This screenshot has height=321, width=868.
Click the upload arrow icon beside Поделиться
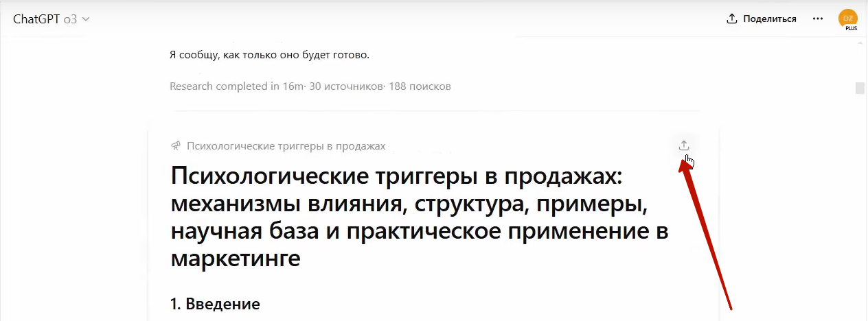tap(732, 19)
